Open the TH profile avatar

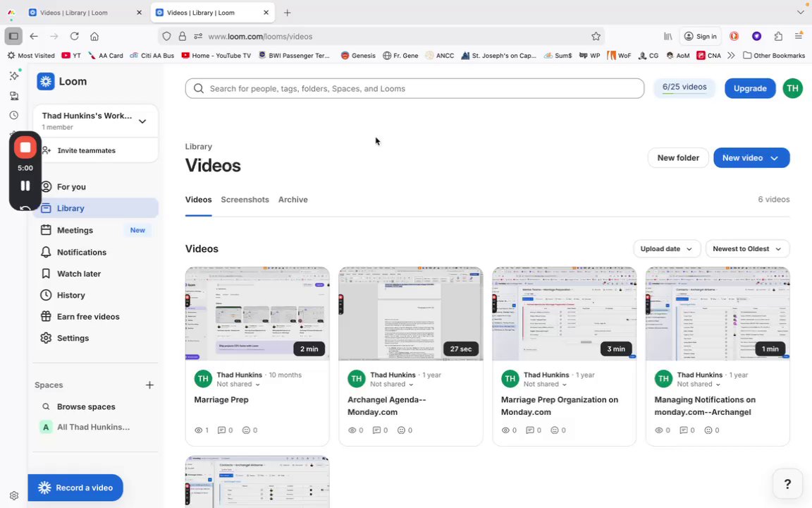(x=792, y=89)
